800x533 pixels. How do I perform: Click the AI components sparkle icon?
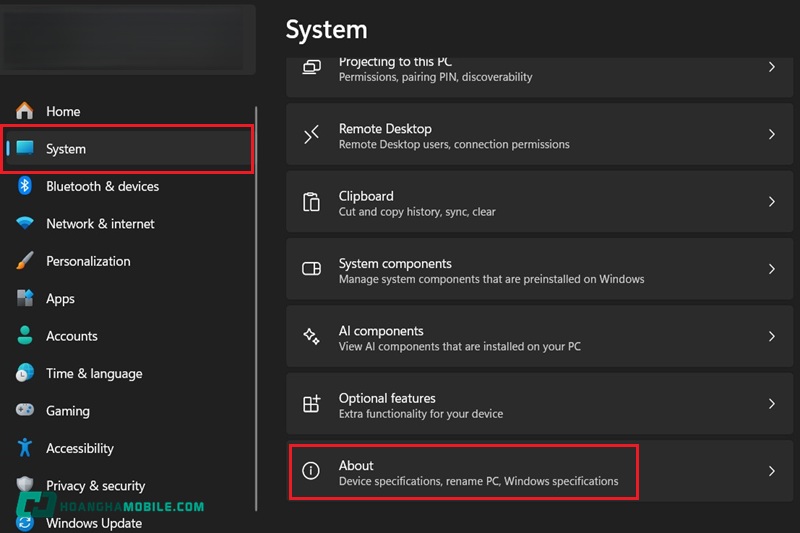click(x=311, y=337)
